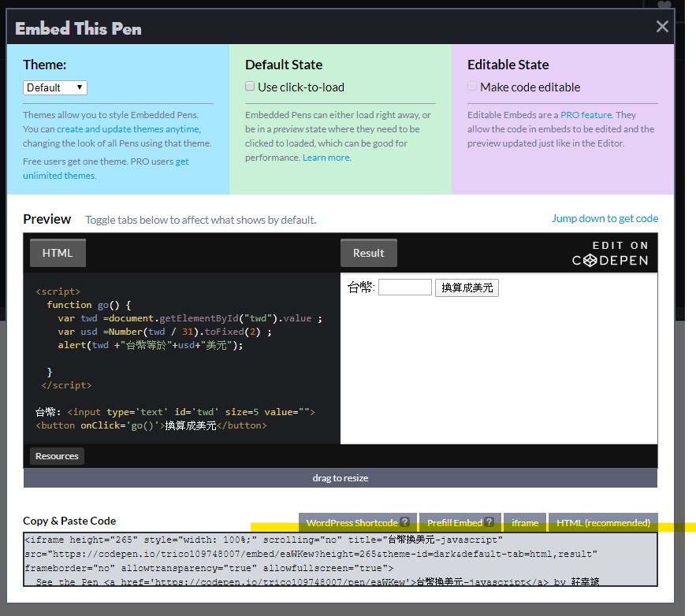Select the WordPress Shortcode tab

click(x=352, y=523)
